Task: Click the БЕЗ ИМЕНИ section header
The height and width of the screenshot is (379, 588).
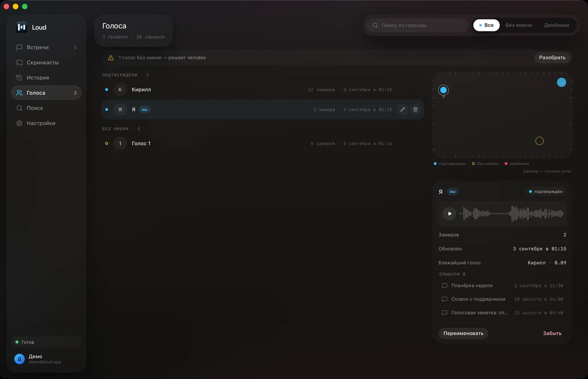Action: coord(121,129)
